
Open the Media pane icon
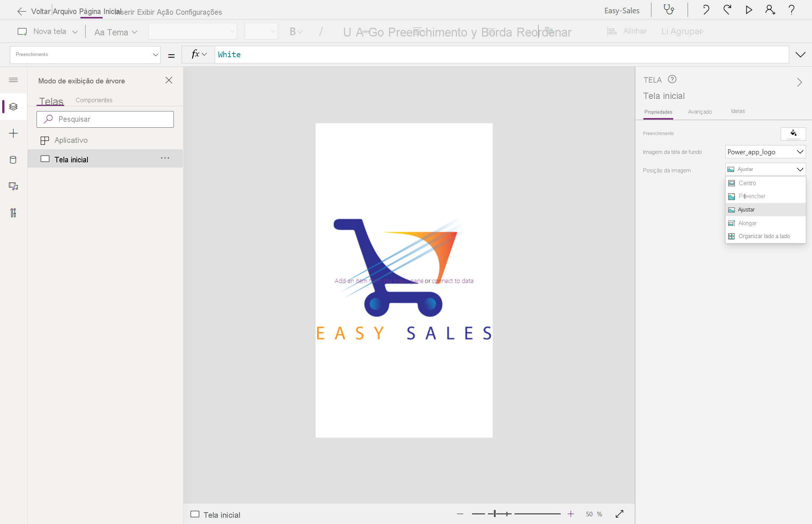(13, 186)
